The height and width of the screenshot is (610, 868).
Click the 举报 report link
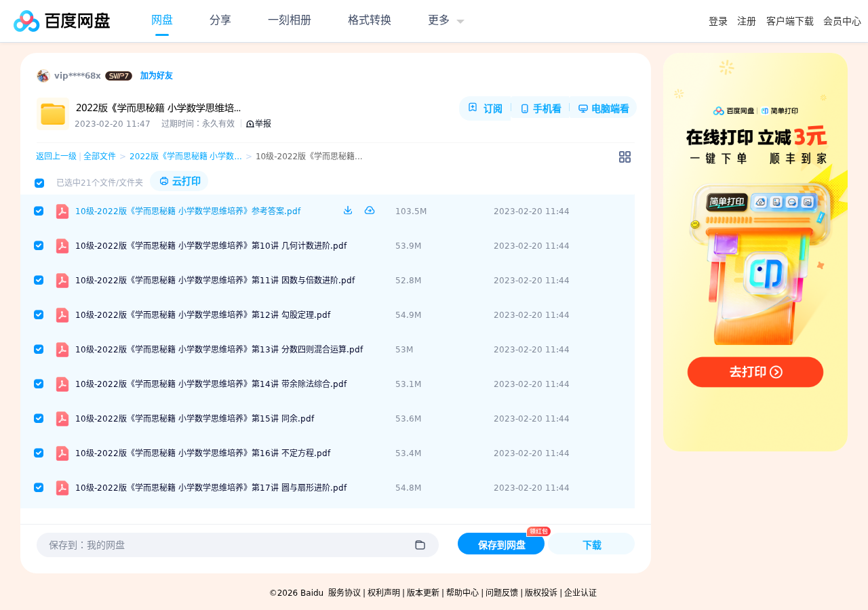coord(258,124)
